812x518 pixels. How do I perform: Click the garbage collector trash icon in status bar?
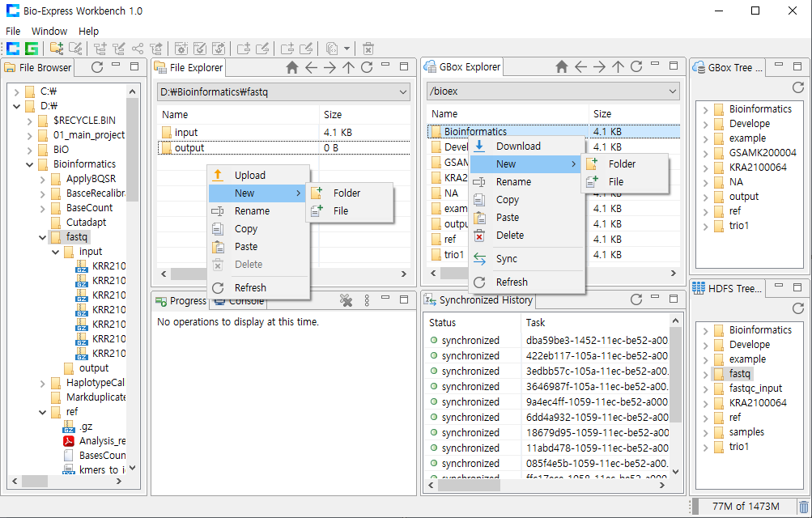(x=803, y=507)
